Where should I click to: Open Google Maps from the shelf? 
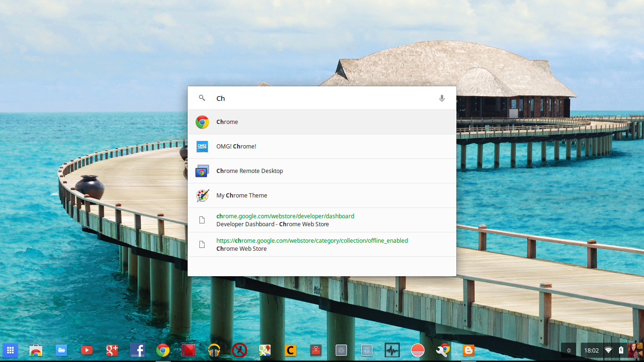[265, 350]
